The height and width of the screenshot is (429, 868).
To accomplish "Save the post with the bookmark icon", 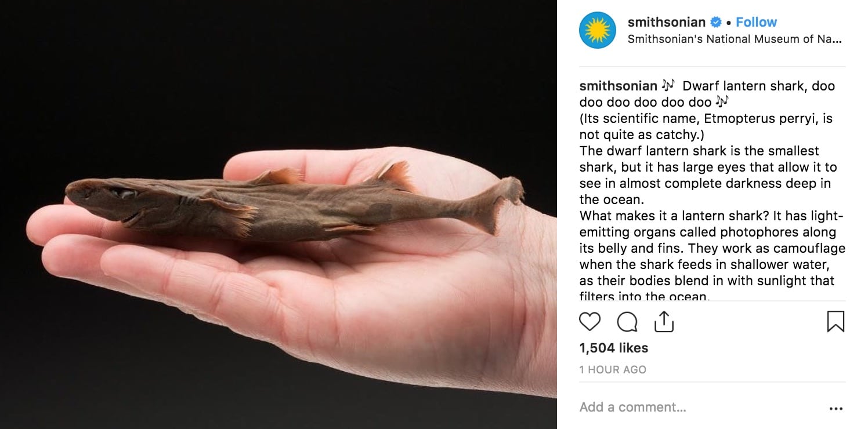I will click(x=836, y=321).
